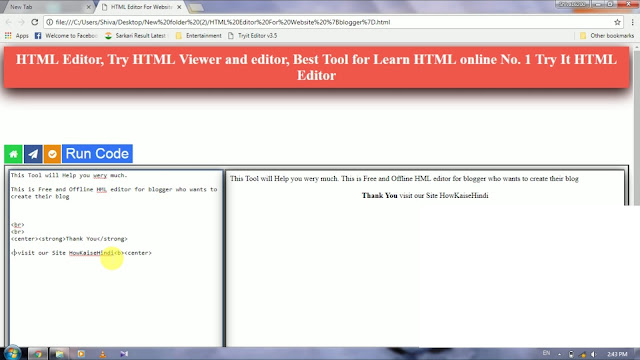Close the New Tab browser tab
Image resolution: width=640 pixels, height=360 pixels.
[88, 7]
